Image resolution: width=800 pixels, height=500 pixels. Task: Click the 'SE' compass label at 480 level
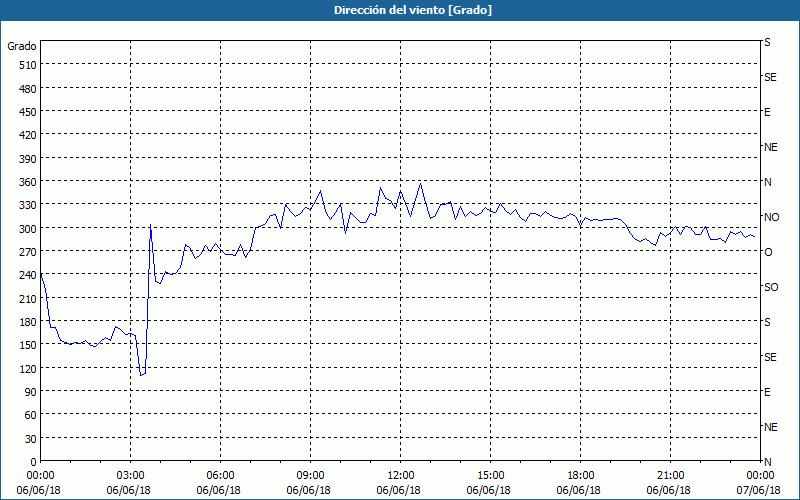click(x=770, y=78)
